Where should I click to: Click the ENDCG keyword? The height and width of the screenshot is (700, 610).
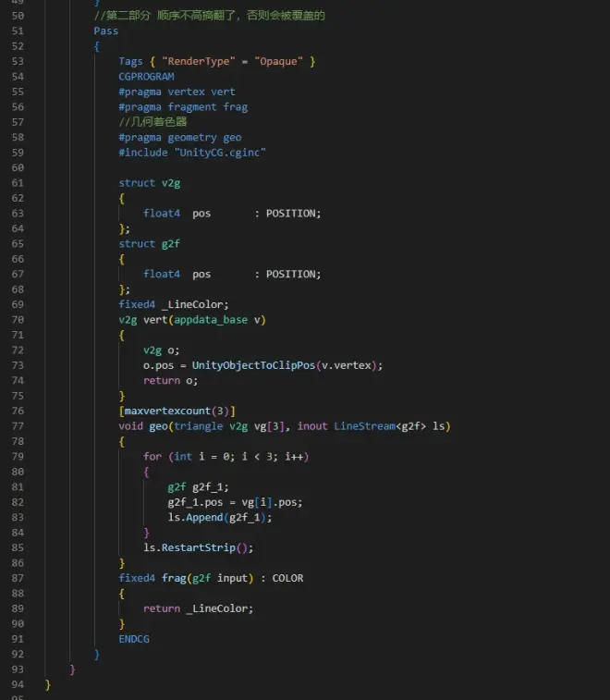134,639
